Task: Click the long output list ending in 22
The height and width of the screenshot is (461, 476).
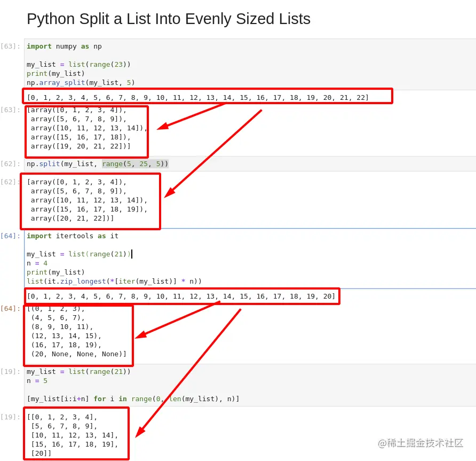Action: pos(208,96)
